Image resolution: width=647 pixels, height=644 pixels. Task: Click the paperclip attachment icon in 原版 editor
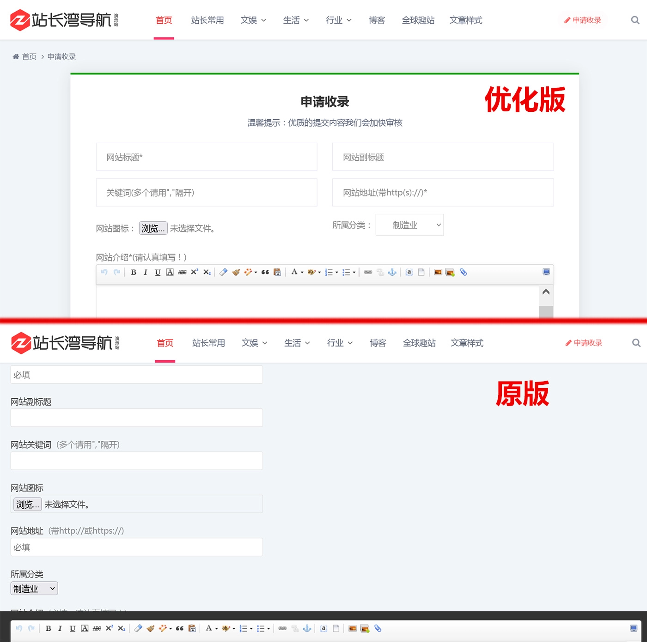tap(378, 628)
